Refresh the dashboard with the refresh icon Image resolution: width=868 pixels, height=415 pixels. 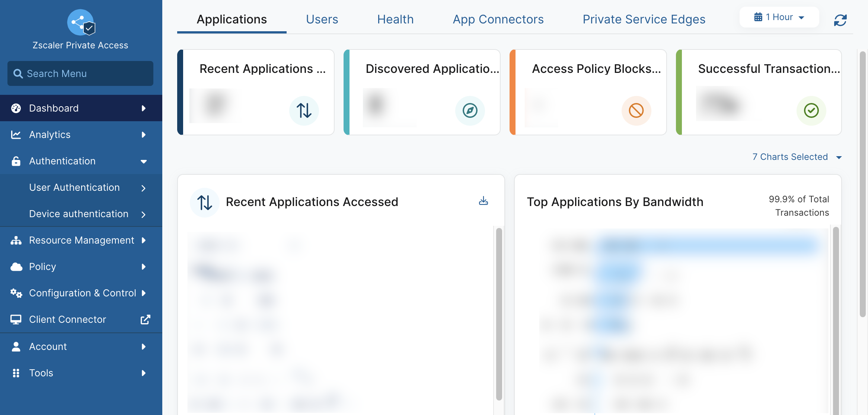pos(840,20)
